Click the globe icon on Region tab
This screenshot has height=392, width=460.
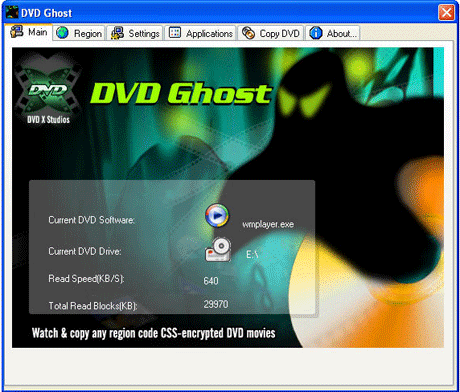(x=62, y=33)
